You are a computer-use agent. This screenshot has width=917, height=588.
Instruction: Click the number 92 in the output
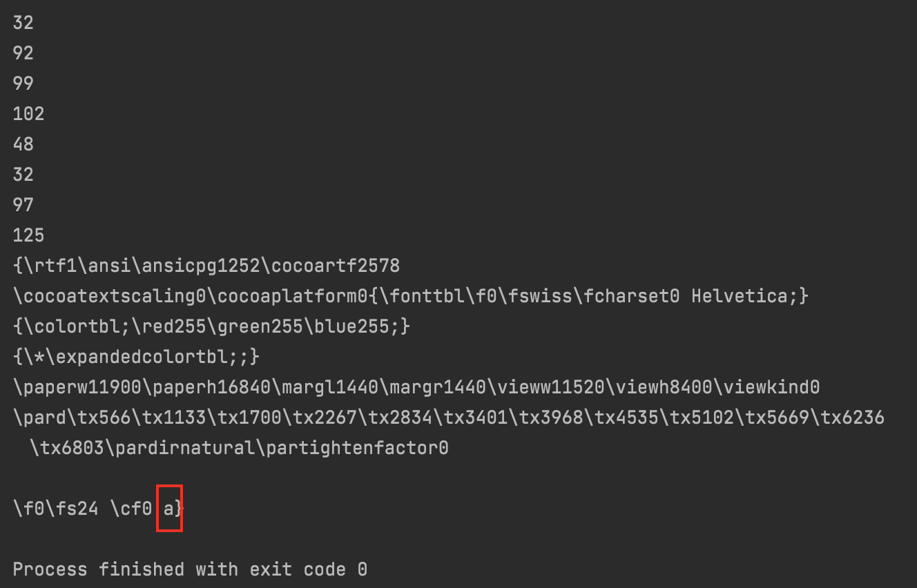[23, 53]
